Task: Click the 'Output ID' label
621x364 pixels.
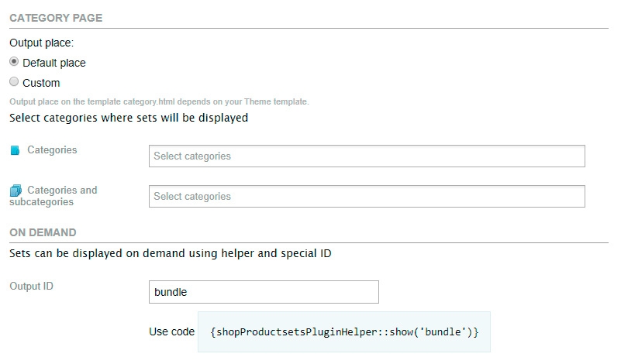Action: 31,287
